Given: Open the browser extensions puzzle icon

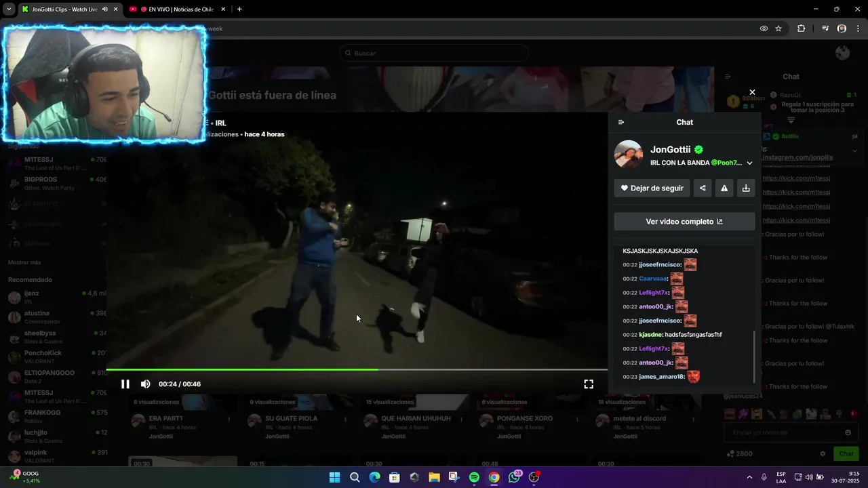Looking at the screenshot, I should [x=801, y=28].
